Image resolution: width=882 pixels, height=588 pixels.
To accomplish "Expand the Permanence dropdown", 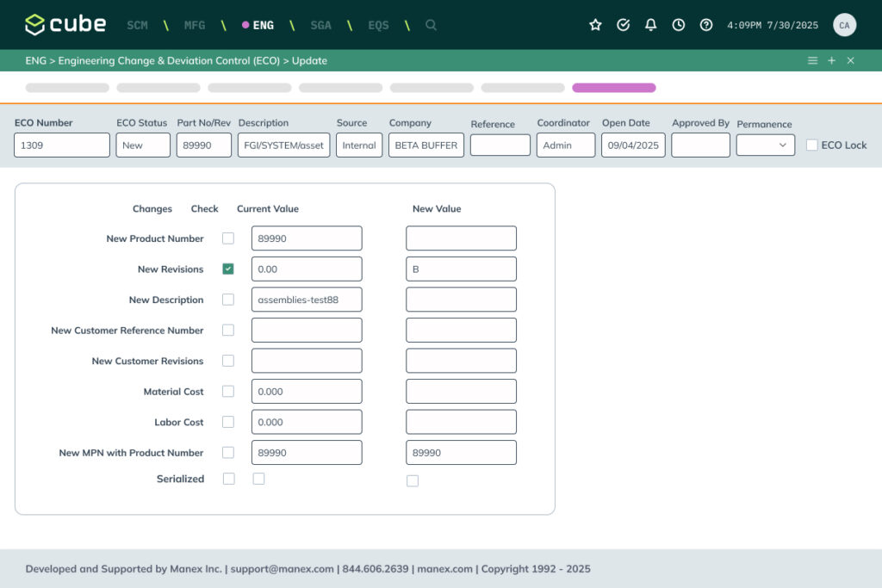I will [765, 145].
